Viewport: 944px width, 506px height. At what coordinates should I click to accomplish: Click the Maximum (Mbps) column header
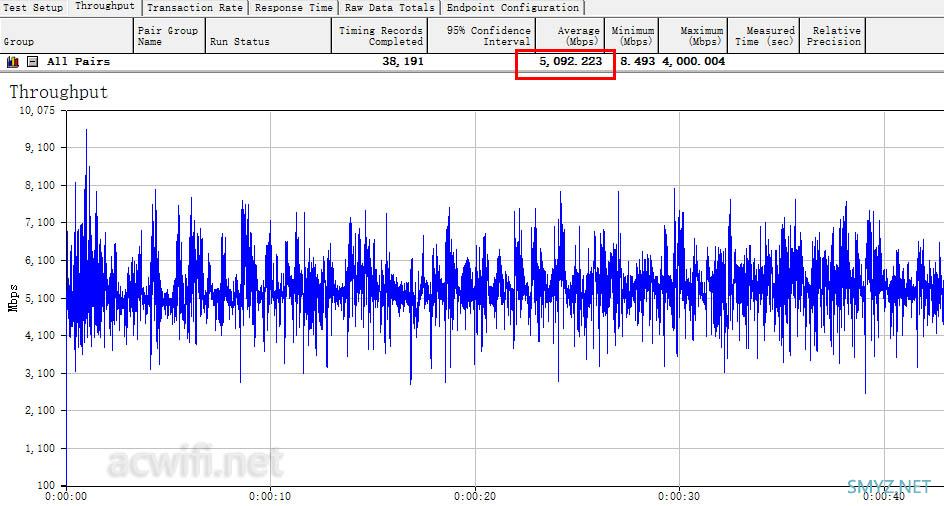coord(694,36)
